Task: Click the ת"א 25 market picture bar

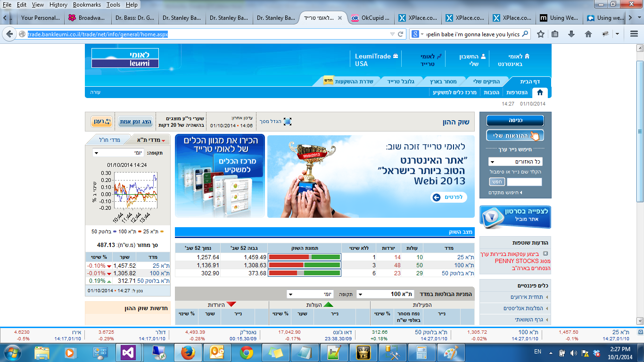Action: (x=305, y=257)
